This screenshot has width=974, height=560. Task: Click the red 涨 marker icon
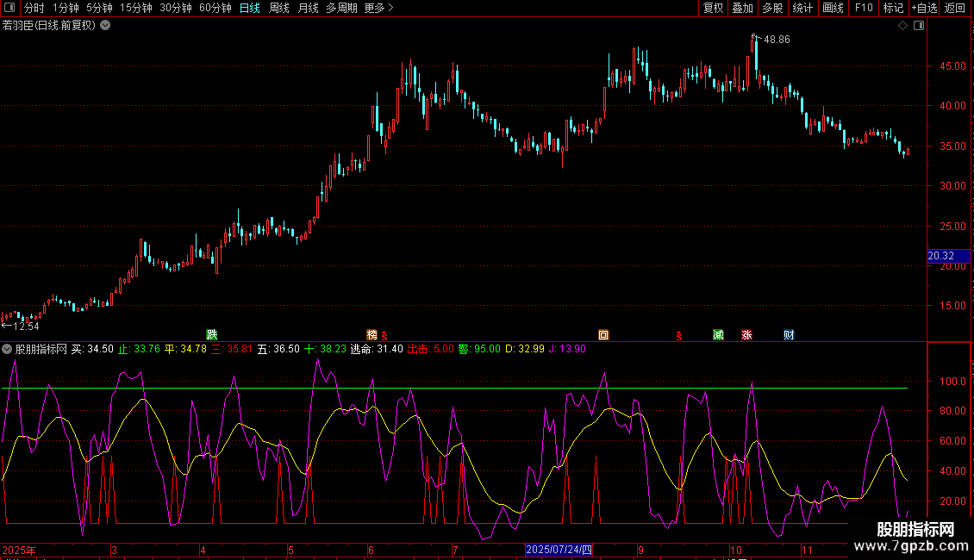coord(746,334)
